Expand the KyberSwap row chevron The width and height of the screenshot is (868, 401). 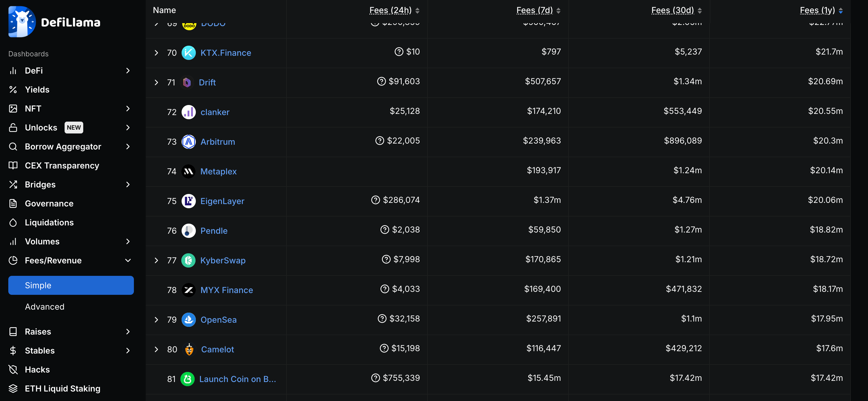(x=156, y=260)
